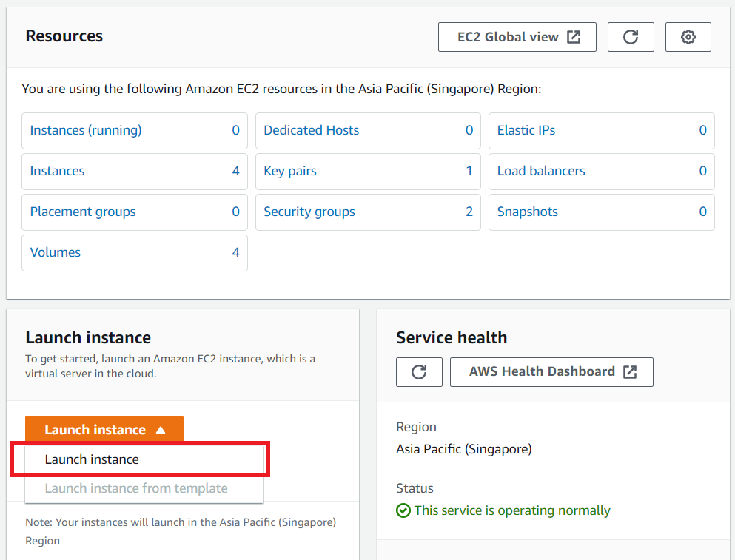Open AWS Health Dashboard
The height and width of the screenshot is (560, 735).
pyautogui.click(x=551, y=372)
